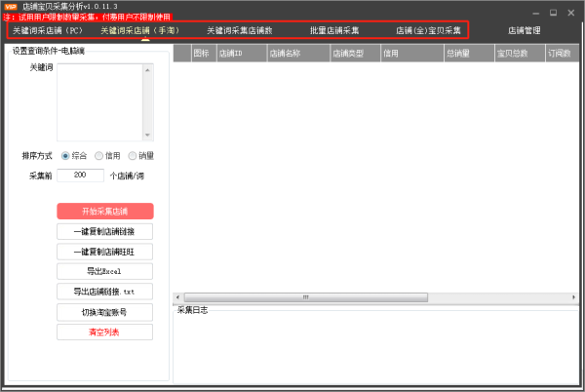This screenshot has height=392, width=585.
Task: Select 综合 sort radio button
Action: pyautogui.click(x=66, y=155)
